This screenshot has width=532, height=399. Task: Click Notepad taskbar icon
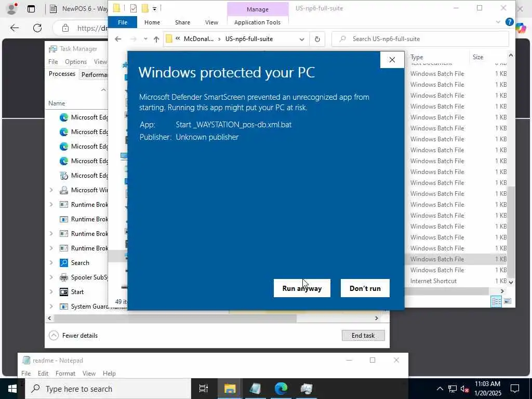[x=256, y=389]
